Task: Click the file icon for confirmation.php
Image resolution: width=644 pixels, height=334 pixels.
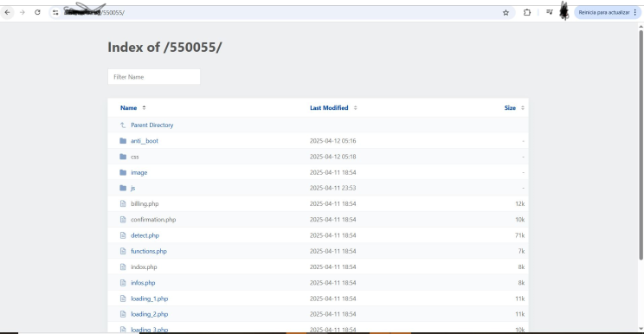Action: 123,220
